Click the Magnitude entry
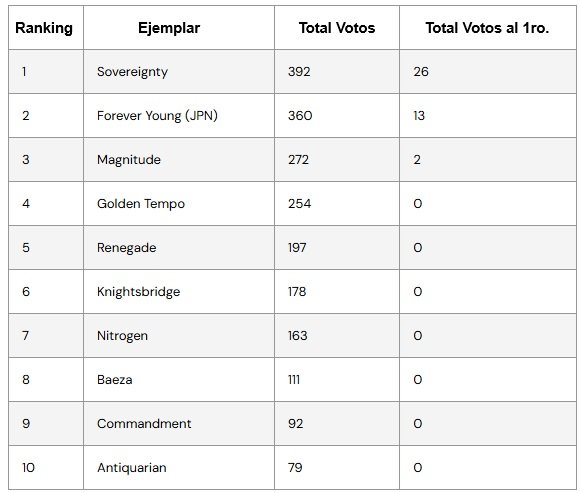 click(129, 160)
